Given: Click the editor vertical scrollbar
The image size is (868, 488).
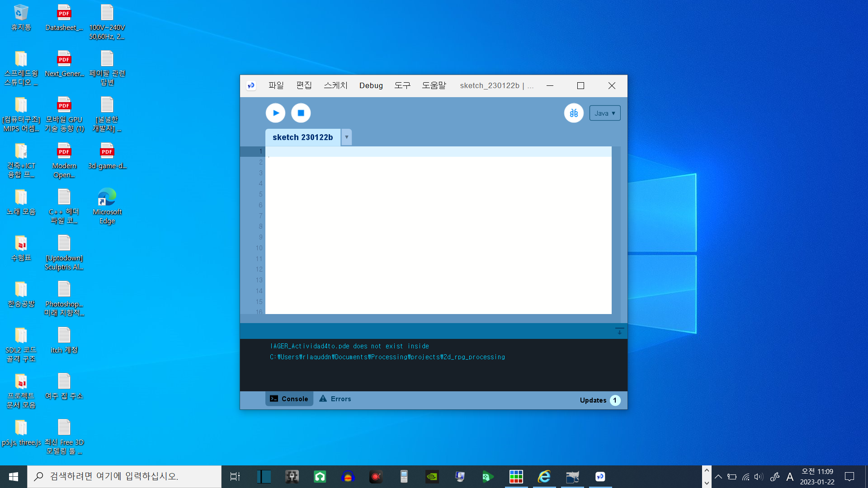Looking at the screenshot, I should point(616,230).
